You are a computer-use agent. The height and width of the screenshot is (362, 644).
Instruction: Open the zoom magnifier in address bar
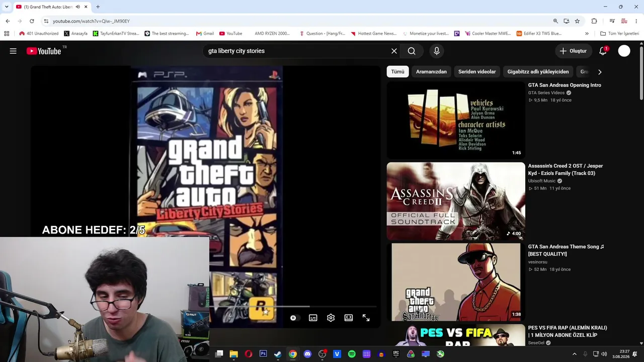[x=555, y=21]
